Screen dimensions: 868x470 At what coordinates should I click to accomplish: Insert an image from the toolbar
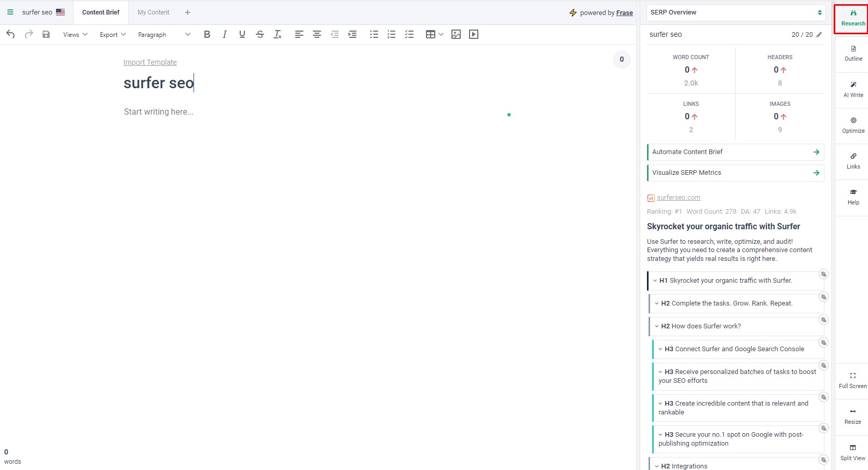point(456,34)
